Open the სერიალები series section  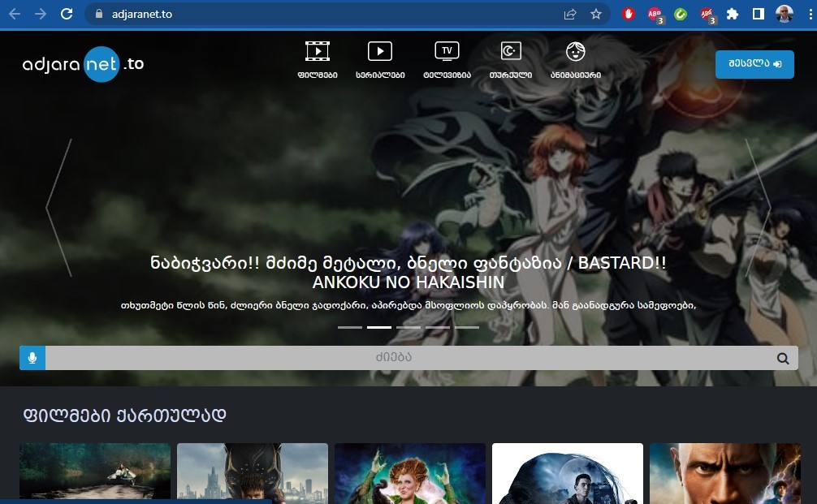(380, 60)
